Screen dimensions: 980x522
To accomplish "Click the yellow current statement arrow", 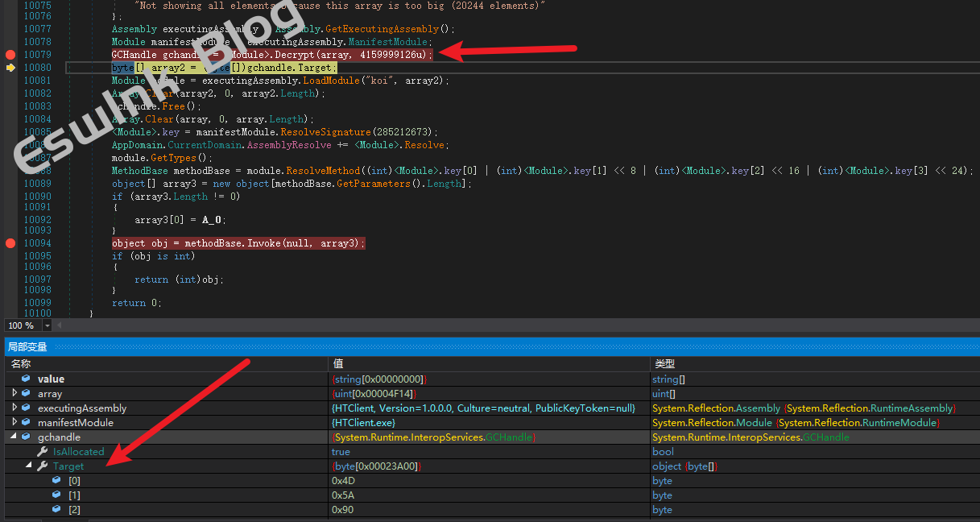I will click(x=10, y=68).
